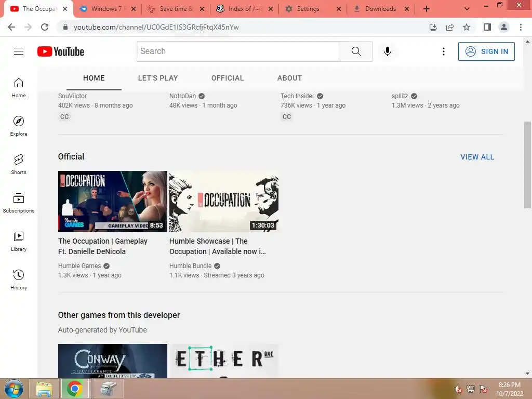Click the 8:53 Occupation gameplay thumbnail

click(x=113, y=202)
